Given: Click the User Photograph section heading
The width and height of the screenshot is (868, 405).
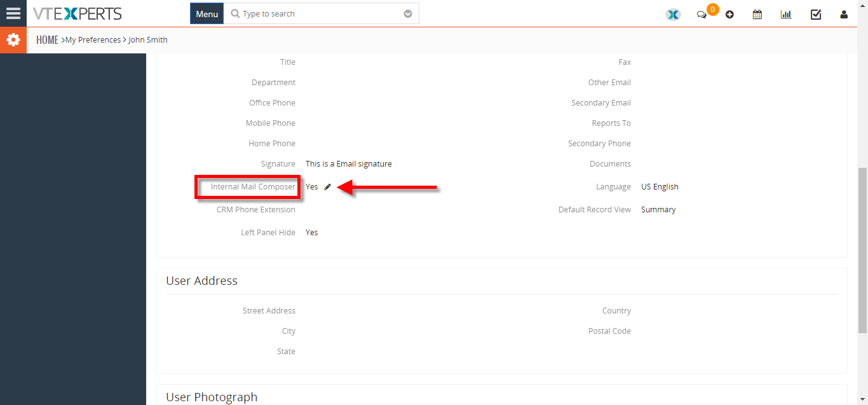Looking at the screenshot, I should tap(212, 397).
